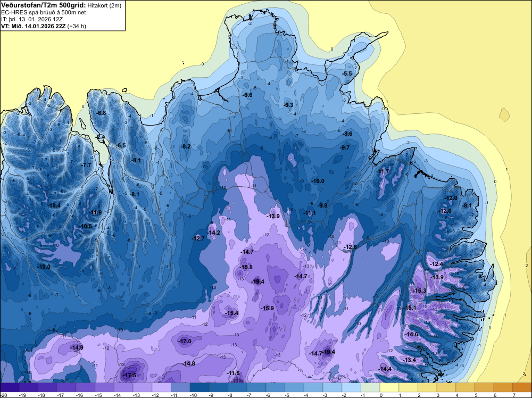The height and width of the screenshot is (398, 532).
Task: Click the -17.0 temperature label
Action: click(185, 342)
